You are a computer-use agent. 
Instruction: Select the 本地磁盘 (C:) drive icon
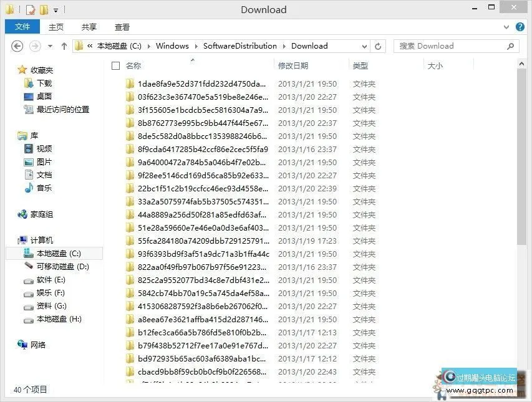(x=28, y=253)
